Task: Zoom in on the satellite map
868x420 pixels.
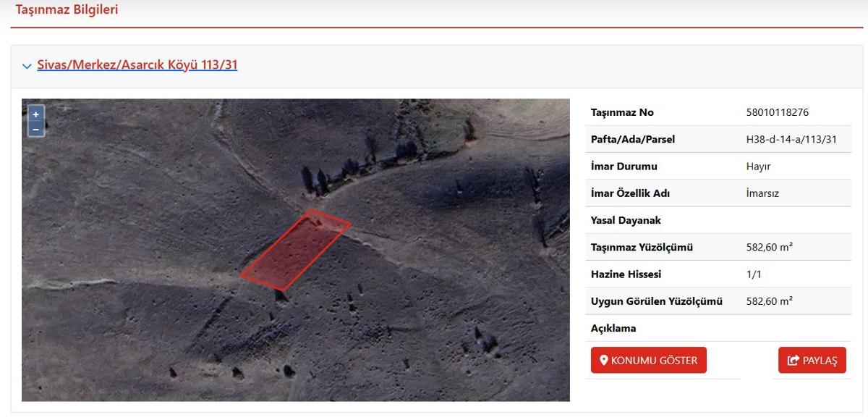Action: 35,114
